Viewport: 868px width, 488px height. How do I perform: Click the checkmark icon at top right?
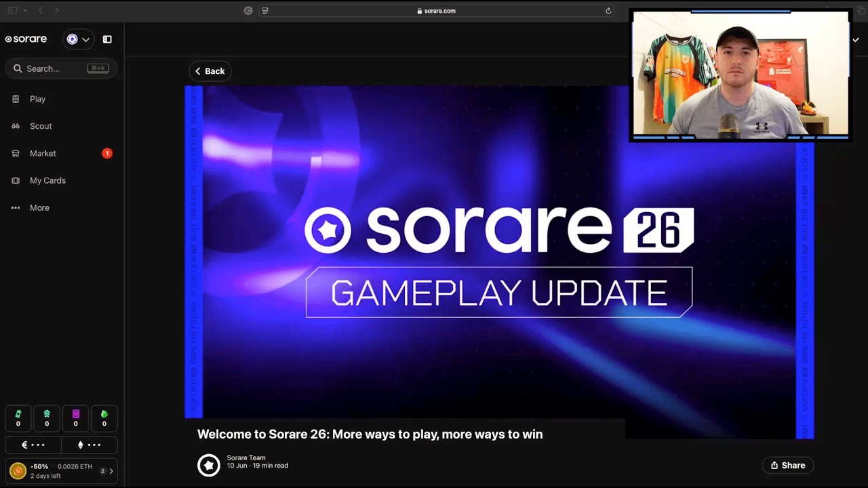coord(856,39)
